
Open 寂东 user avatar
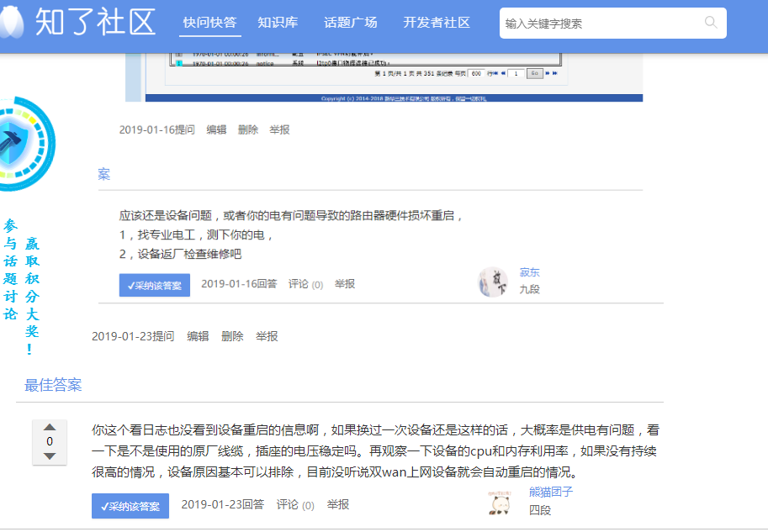(493, 282)
